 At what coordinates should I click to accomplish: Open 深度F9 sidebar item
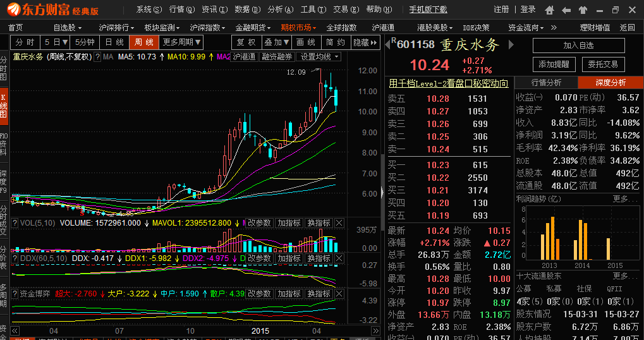4,181
